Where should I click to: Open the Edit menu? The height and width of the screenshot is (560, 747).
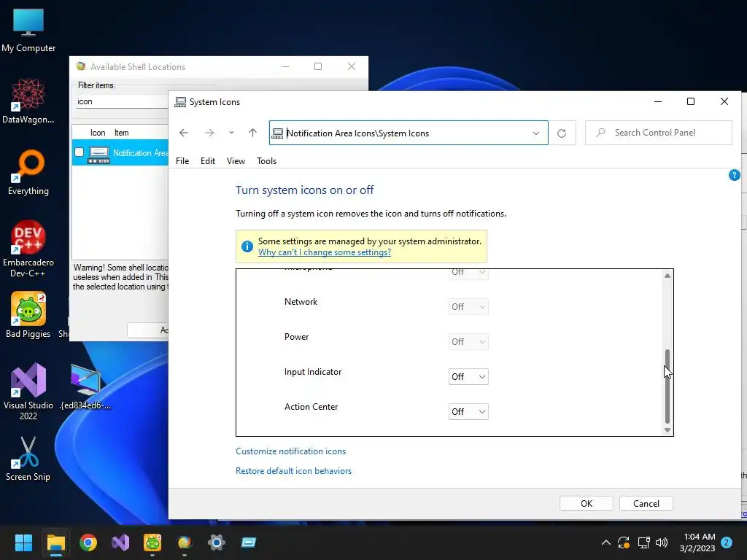point(208,161)
